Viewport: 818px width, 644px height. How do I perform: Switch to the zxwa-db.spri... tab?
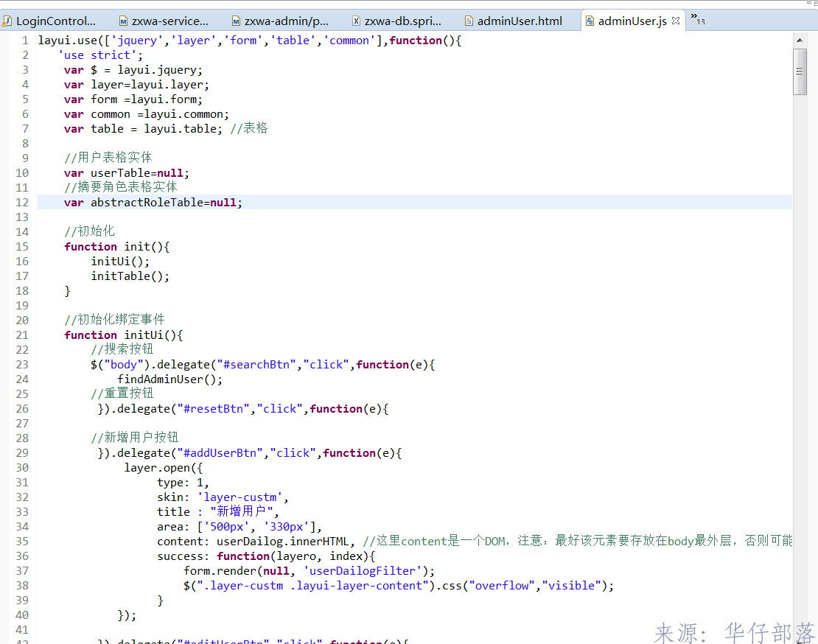pos(397,21)
